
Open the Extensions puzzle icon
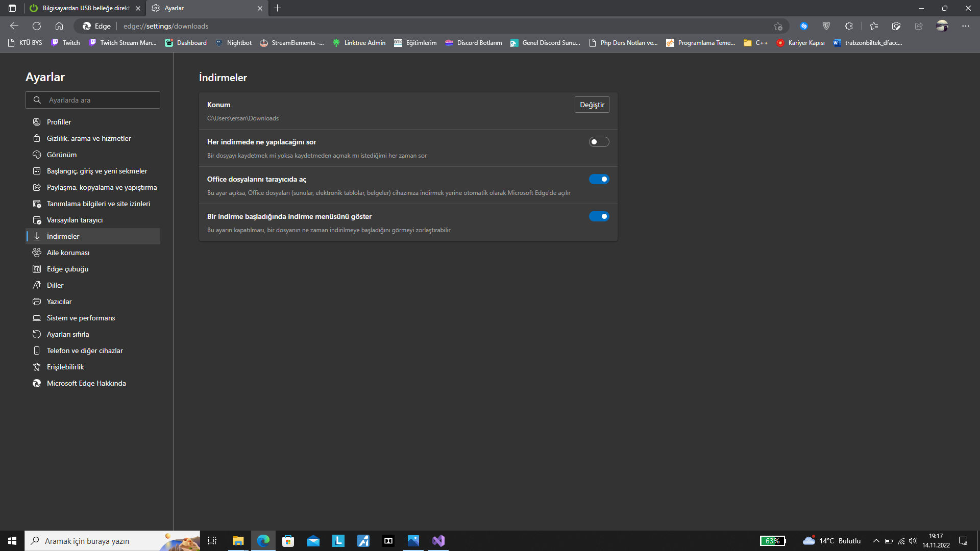coord(849,26)
